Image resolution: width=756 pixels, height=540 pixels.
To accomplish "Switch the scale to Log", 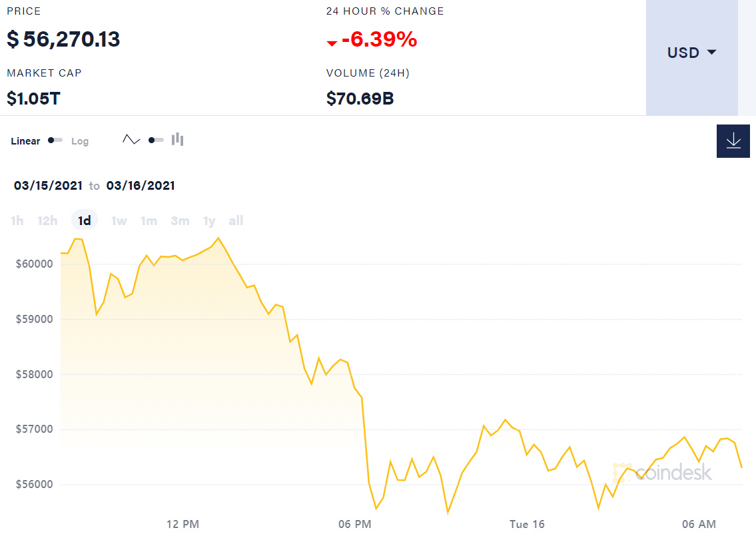I will (x=80, y=141).
